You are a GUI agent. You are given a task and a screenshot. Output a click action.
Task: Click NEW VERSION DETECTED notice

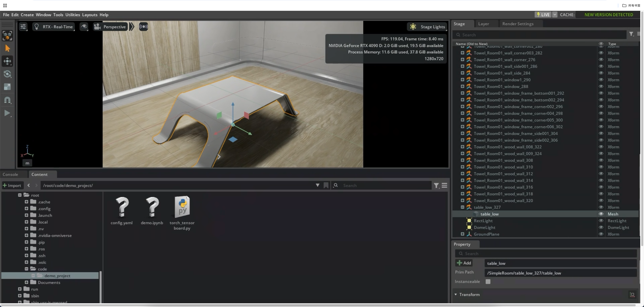click(609, 15)
